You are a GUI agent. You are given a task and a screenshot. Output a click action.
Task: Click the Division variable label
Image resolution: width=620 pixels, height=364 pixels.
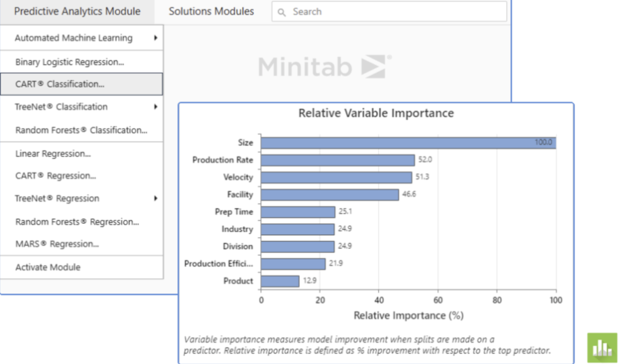point(237,247)
